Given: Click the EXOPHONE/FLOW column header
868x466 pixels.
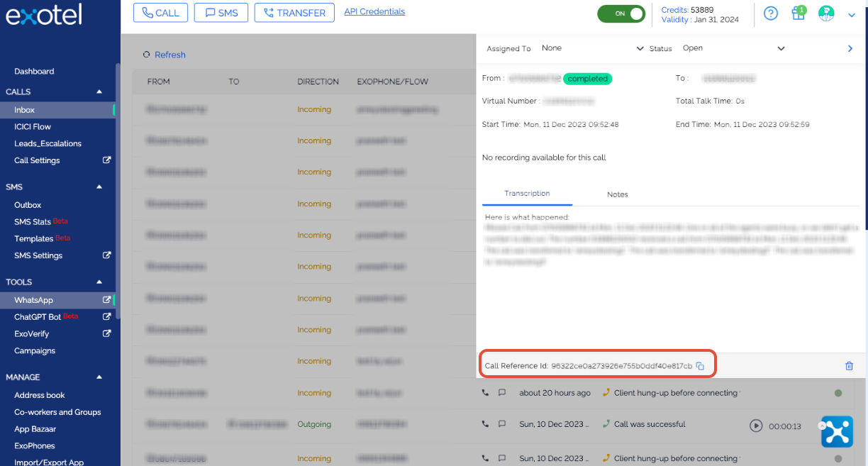Looking at the screenshot, I should 393,82.
